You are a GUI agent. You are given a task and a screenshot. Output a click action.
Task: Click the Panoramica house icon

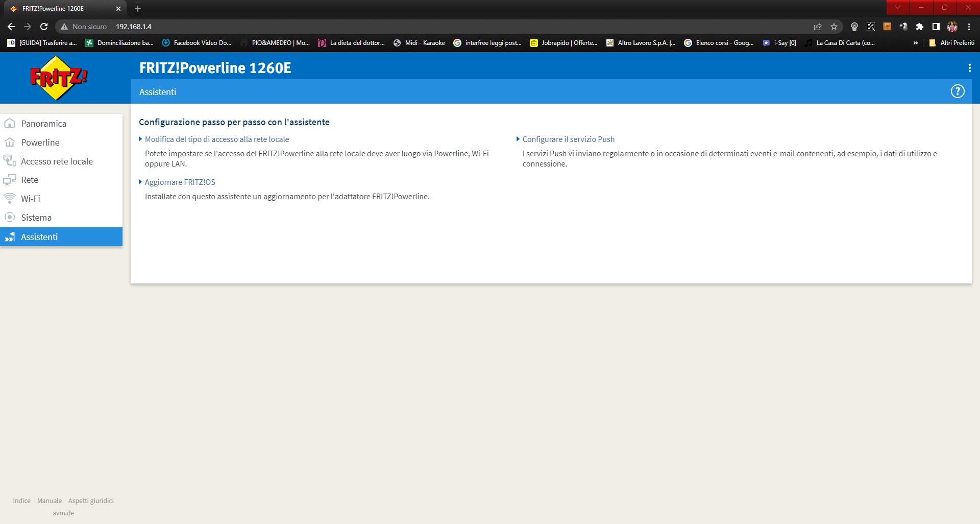(x=10, y=123)
